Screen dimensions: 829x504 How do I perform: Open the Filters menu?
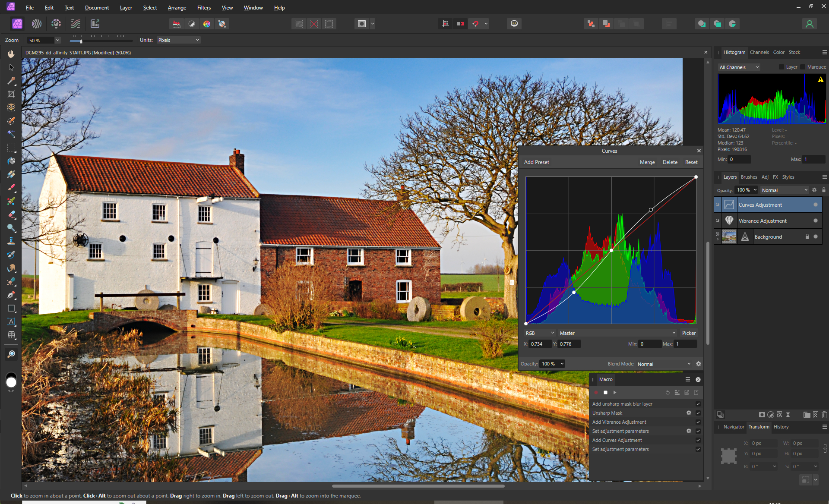click(204, 8)
